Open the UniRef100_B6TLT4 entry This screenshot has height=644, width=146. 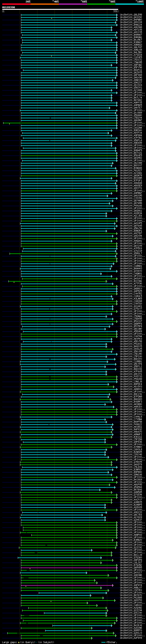[x=131, y=98]
